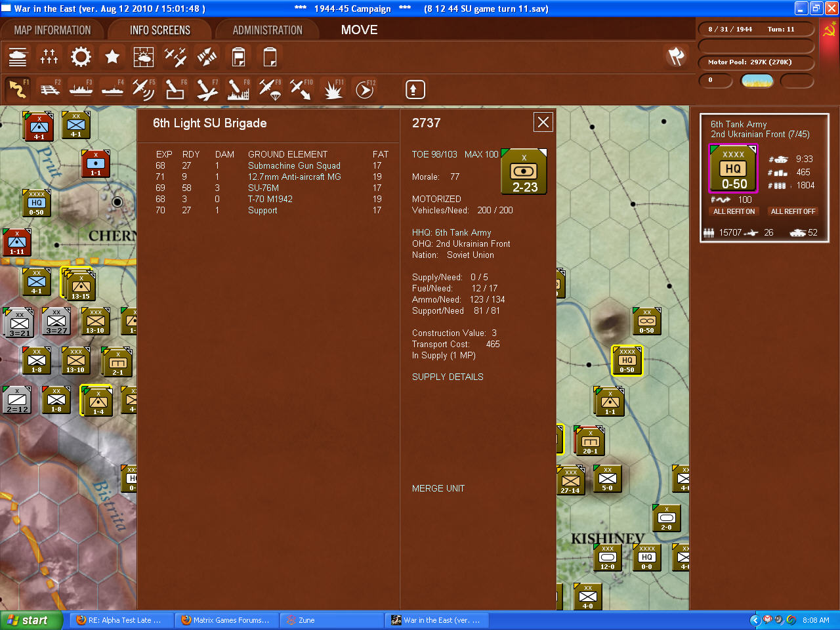Select F8 bomb city mode
The height and width of the screenshot is (630, 840).
pyautogui.click(x=238, y=89)
